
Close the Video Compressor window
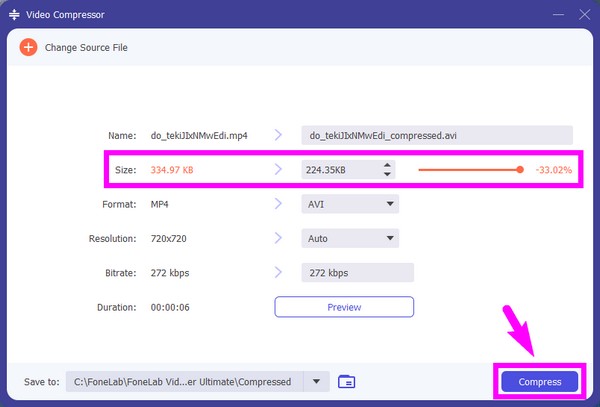584,15
